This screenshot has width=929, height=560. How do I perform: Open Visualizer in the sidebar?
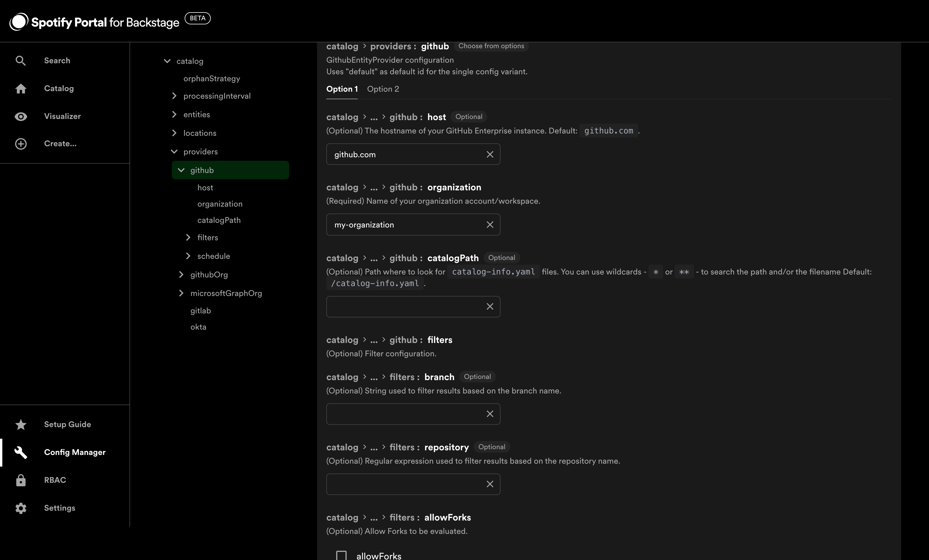click(x=62, y=116)
